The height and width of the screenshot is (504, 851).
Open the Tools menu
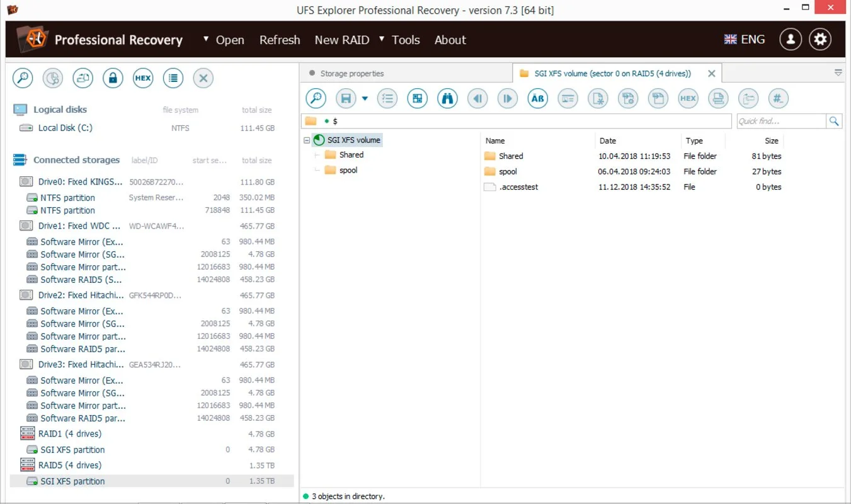406,40
